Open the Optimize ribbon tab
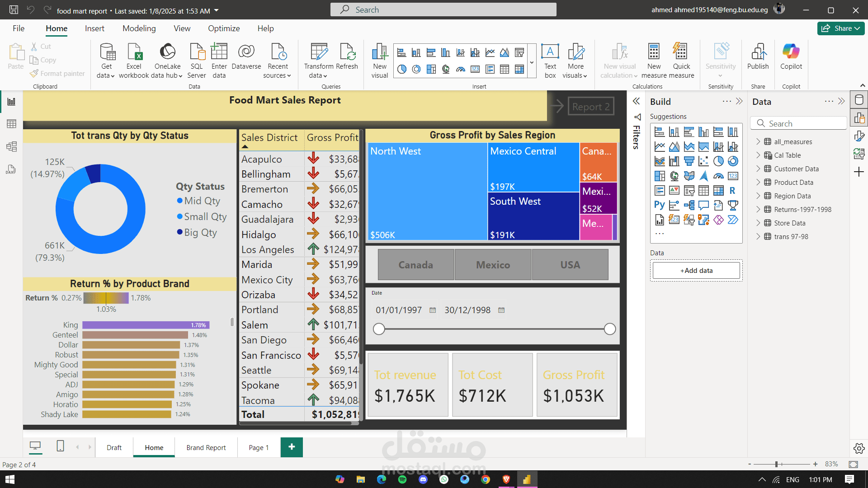Image resolution: width=868 pixels, height=488 pixels. [224, 28]
